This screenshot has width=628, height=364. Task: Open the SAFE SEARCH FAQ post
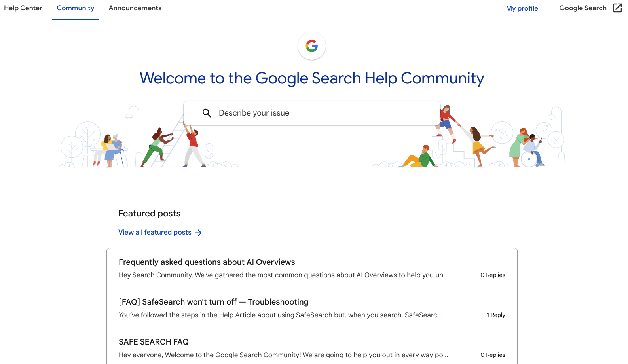click(154, 342)
